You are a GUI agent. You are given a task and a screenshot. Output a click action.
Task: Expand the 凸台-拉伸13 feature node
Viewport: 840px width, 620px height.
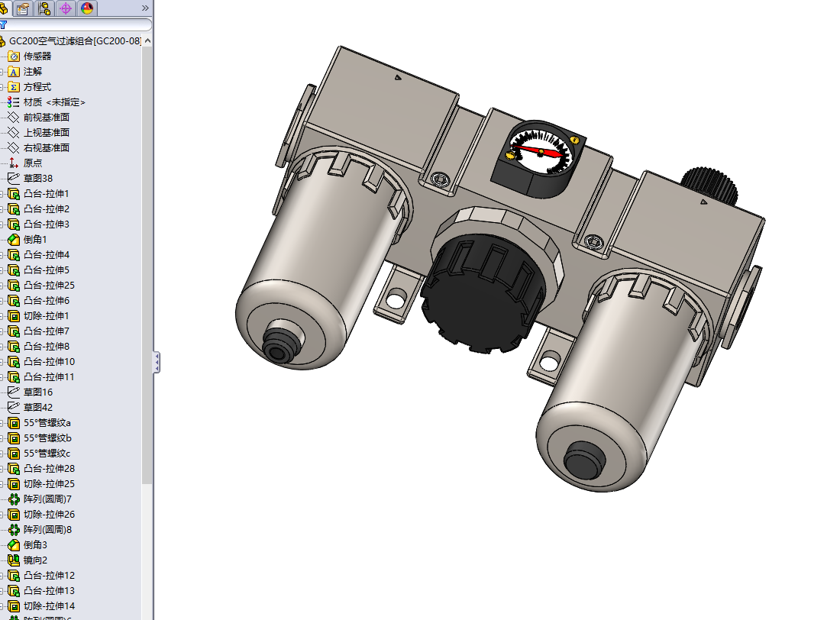2,590
